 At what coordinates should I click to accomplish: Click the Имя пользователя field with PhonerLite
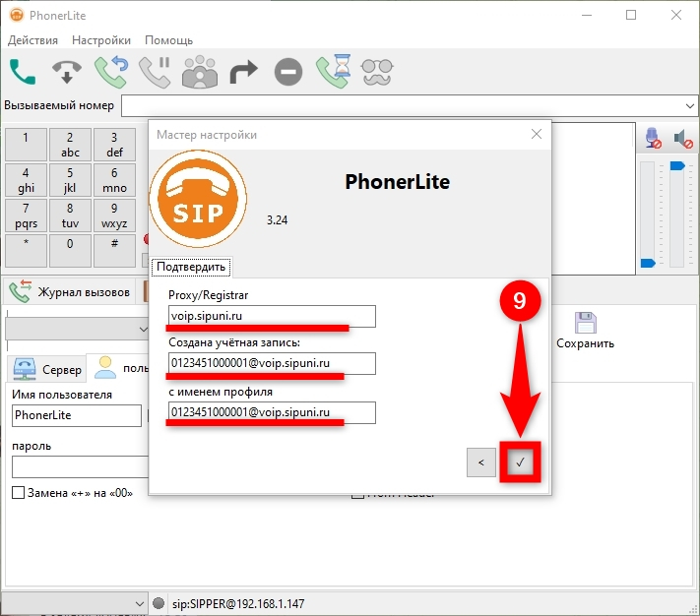77,415
